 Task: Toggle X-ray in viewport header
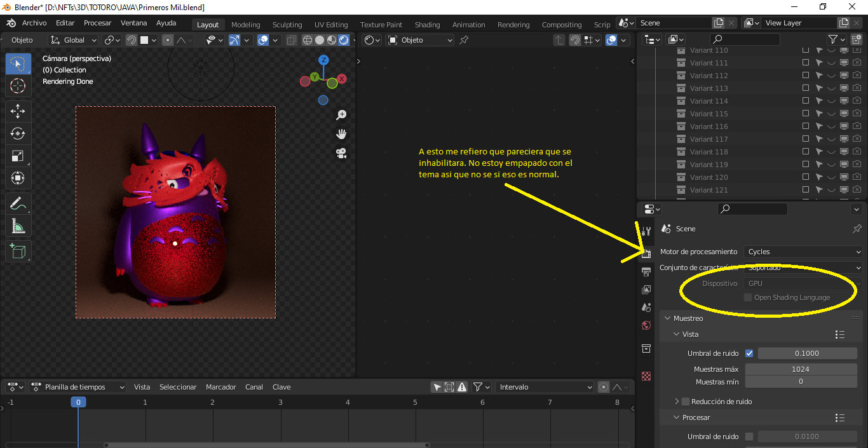click(291, 40)
